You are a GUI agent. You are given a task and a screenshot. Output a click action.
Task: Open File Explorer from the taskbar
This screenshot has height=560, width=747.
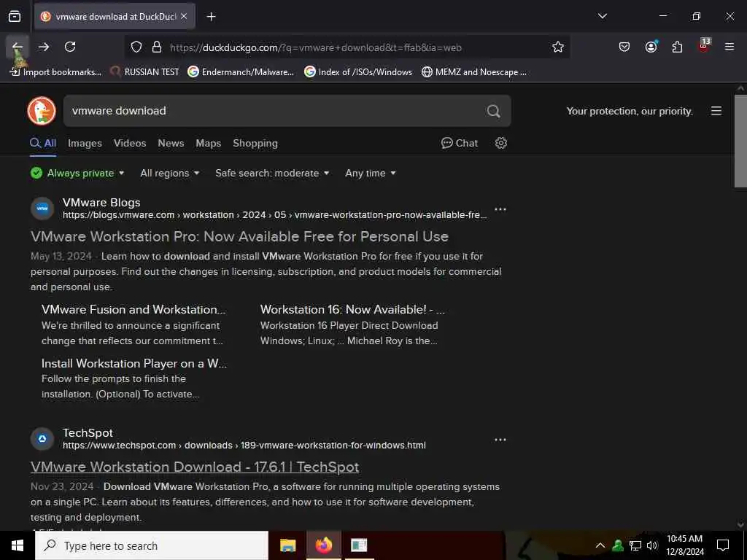(287, 545)
